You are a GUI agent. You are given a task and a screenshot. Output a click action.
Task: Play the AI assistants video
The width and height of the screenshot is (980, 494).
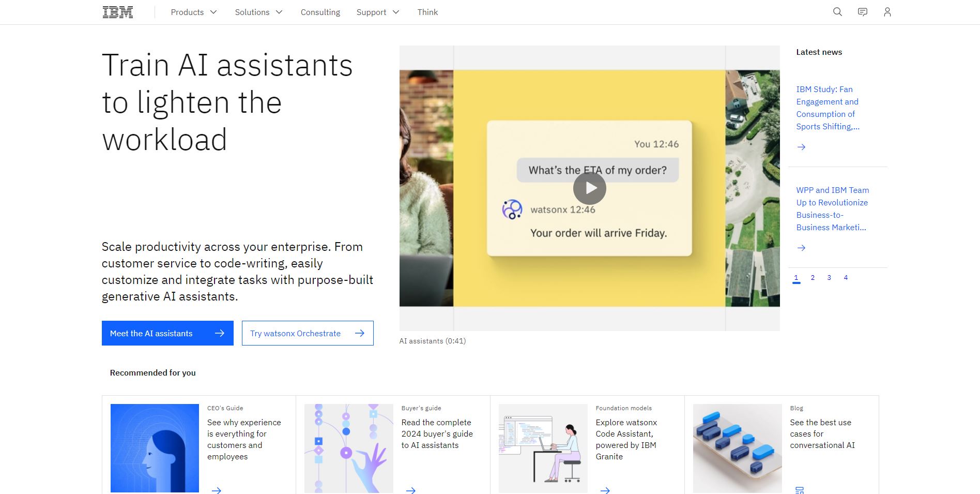coord(589,188)
